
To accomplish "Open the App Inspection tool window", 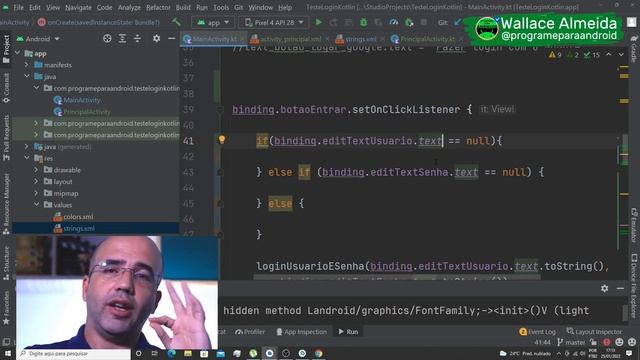I will [x=302, y=332].
